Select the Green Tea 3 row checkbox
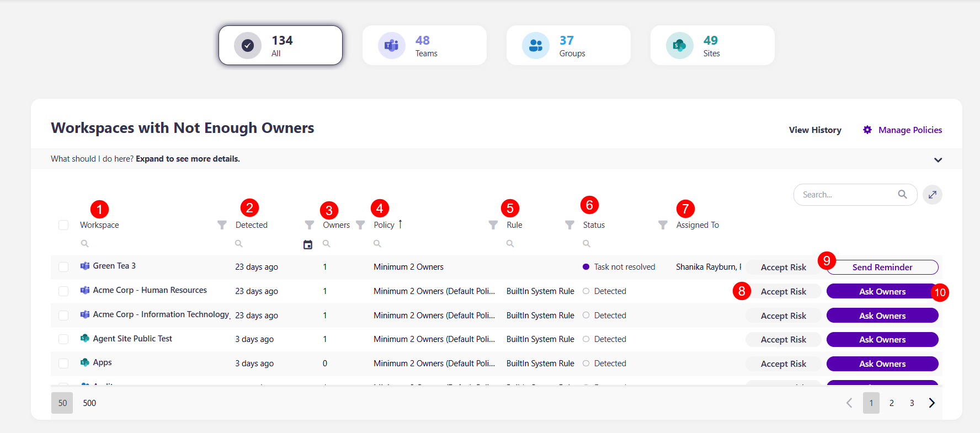This screenshot has height=433, width=980. coord(63,267)
